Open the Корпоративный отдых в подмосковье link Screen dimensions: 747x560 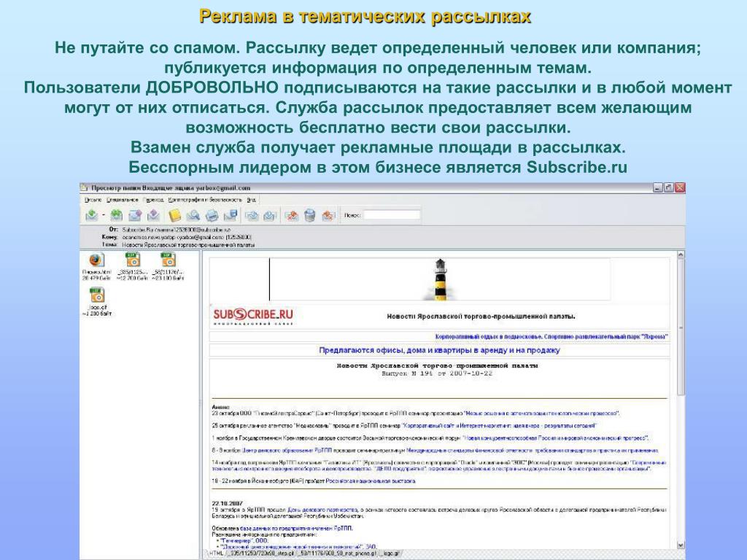coord(551,337)
